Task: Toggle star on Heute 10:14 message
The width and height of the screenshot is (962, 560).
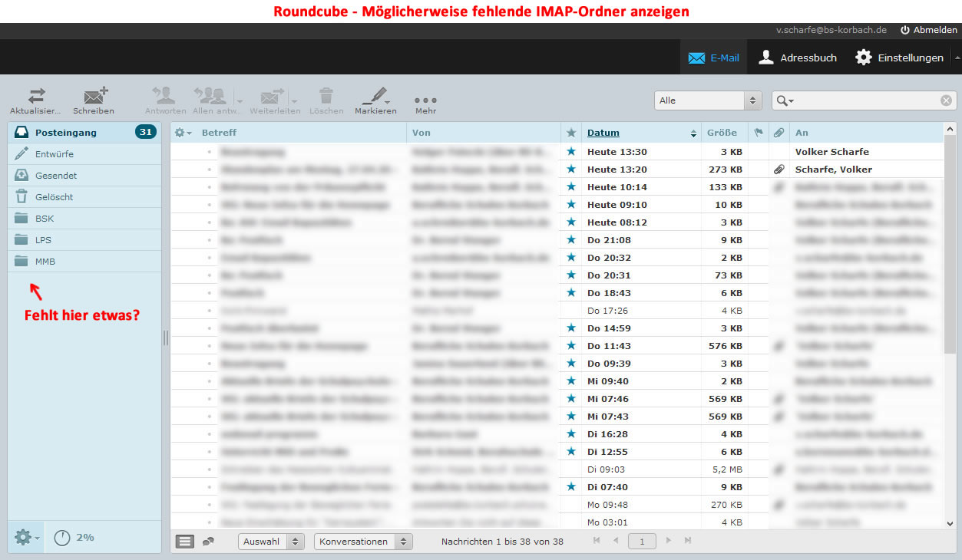Action: [570, 187]
